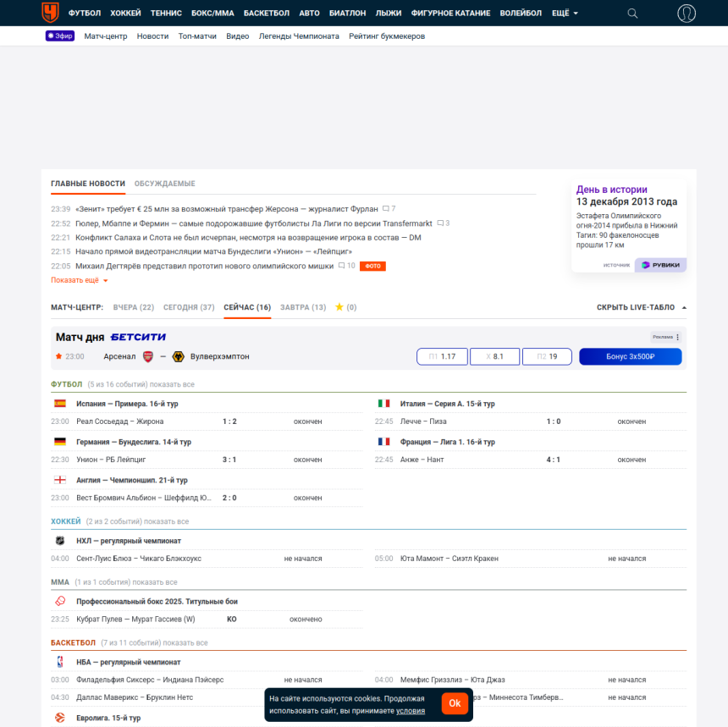This screenshot has height=727, width=728.
Task: Expand news list with Показать ещё
Action: pos(80,280)
